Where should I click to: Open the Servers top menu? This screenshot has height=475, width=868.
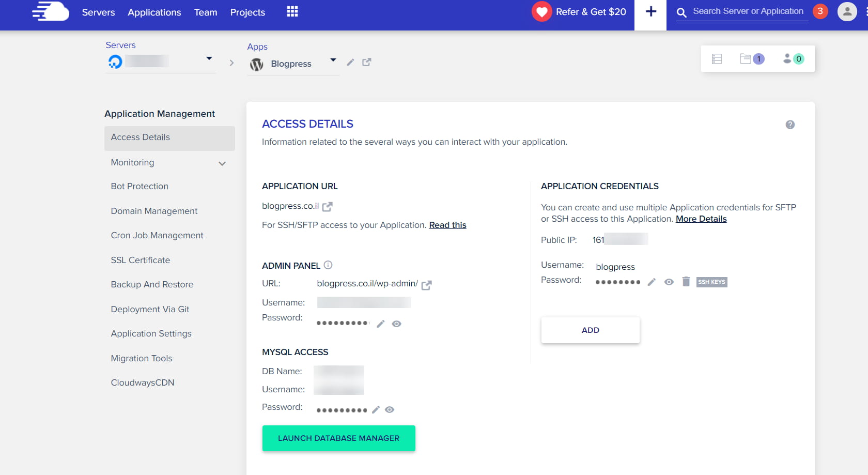coord(98,12)
